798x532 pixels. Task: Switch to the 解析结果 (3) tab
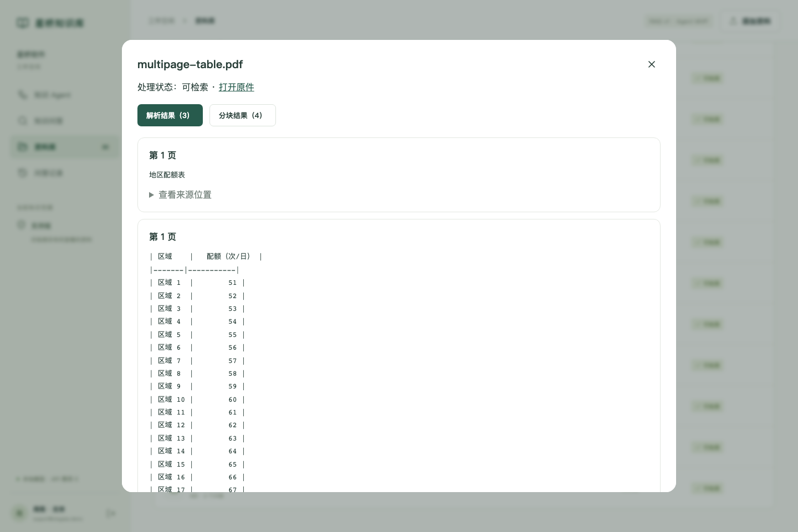[170, 115]
